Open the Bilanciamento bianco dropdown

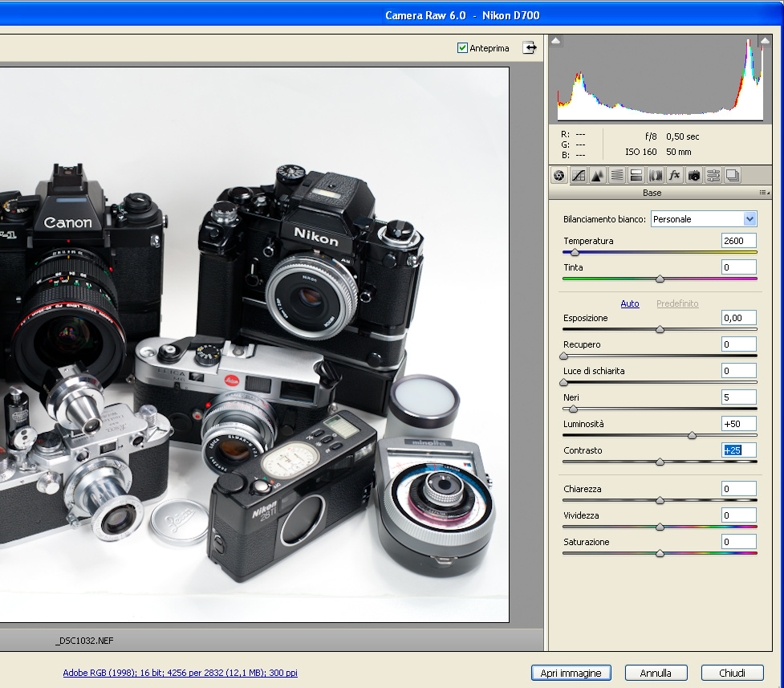pyautogui.click(x=704, y=219)
